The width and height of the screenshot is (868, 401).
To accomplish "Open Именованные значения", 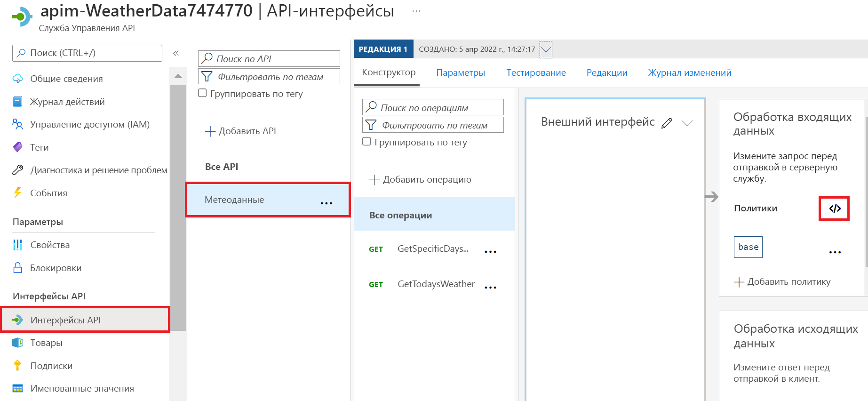I will [82, 388].
